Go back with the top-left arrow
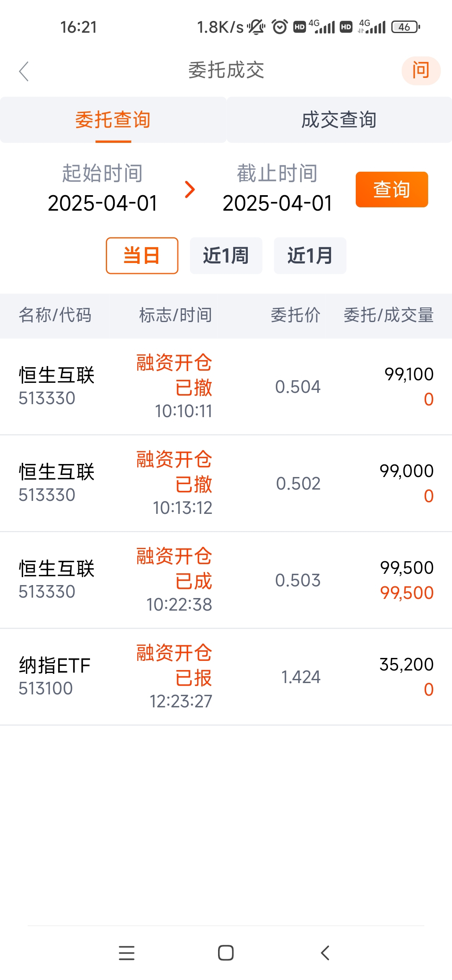Screen dimensions: 452x980 (x=24, y=71)
